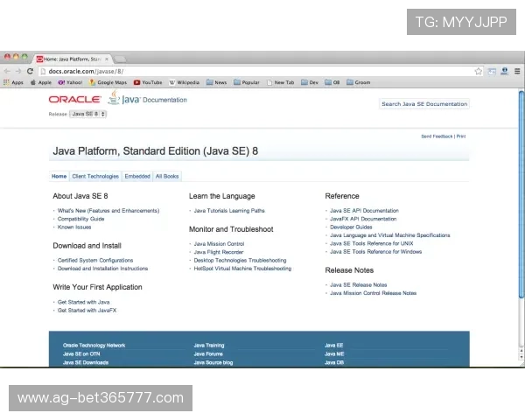
Task: Bookmark this page using the star icon
Action: pyautogui.click(x=479, y=71)
